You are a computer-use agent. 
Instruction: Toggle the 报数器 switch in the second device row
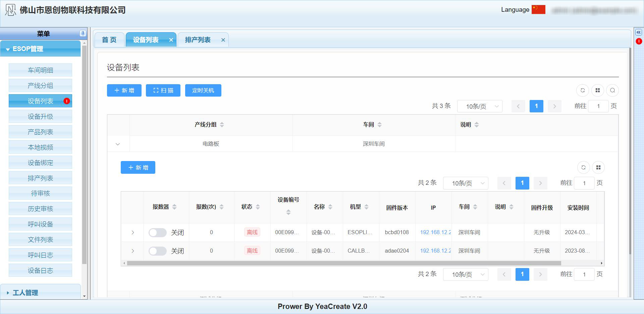pyautogui.click(x=158, y=251)
